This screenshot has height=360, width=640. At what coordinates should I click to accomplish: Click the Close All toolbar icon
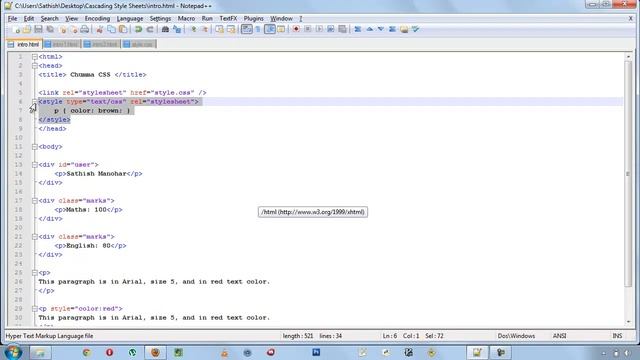[x=73, y=29]
